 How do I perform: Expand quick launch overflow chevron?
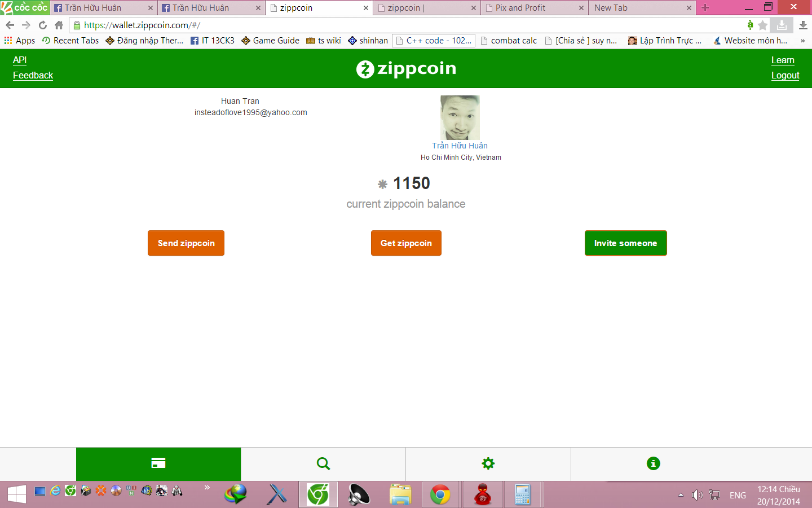click(x=207, y=487)
